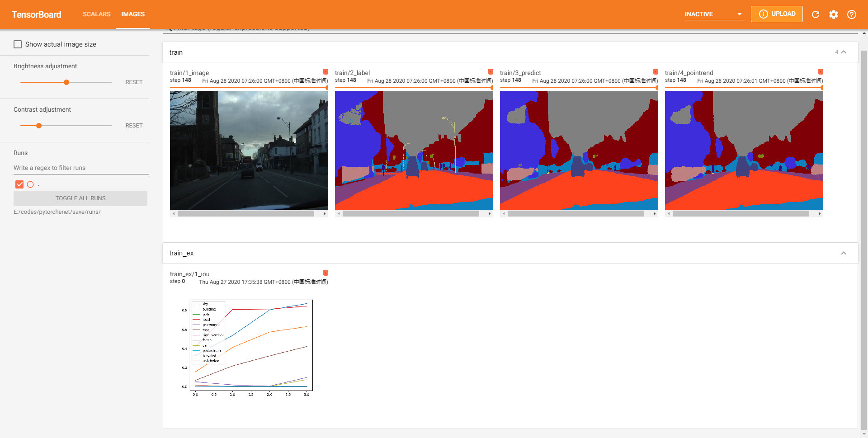Click run color marker of train/3_predict
868x438 pixels.
(656, 72)
